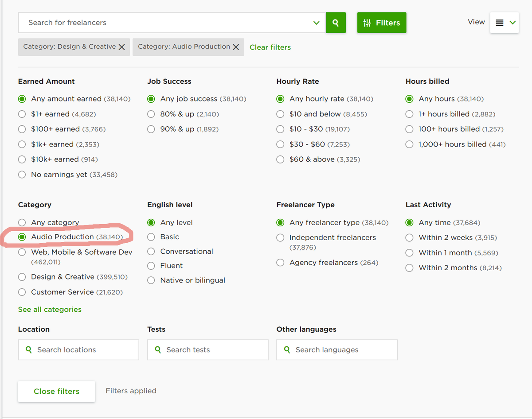Click the Filters button

[x=381, y=23]
